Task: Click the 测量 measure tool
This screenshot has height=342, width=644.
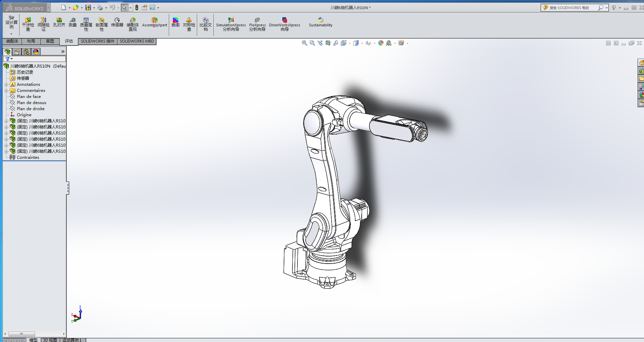Action: pos(73,22)
